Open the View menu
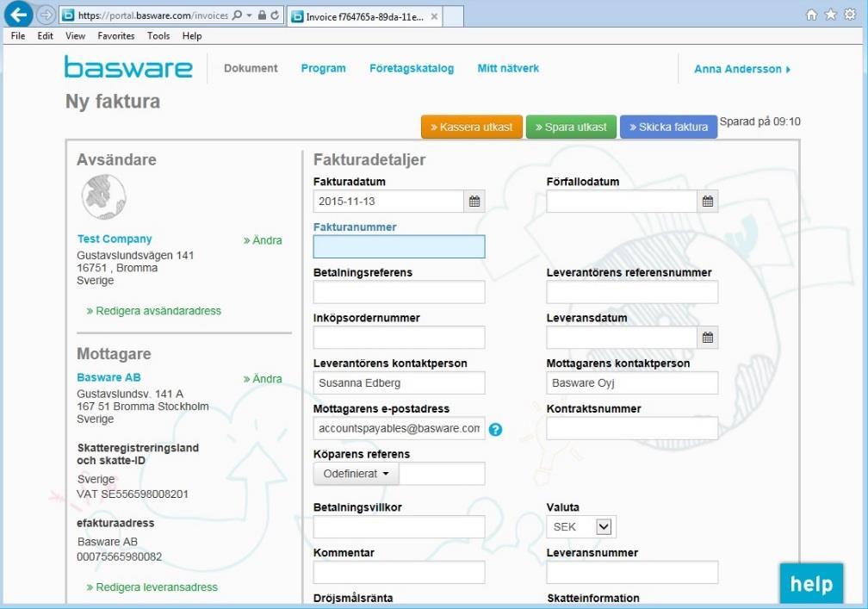The width and height of the screenshot is (868, 609). 75,36
